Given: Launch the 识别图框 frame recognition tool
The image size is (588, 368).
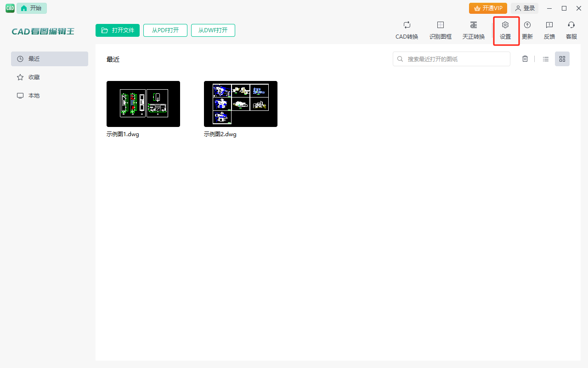Looking at the screenshot, I should click(x=440, y=30).
